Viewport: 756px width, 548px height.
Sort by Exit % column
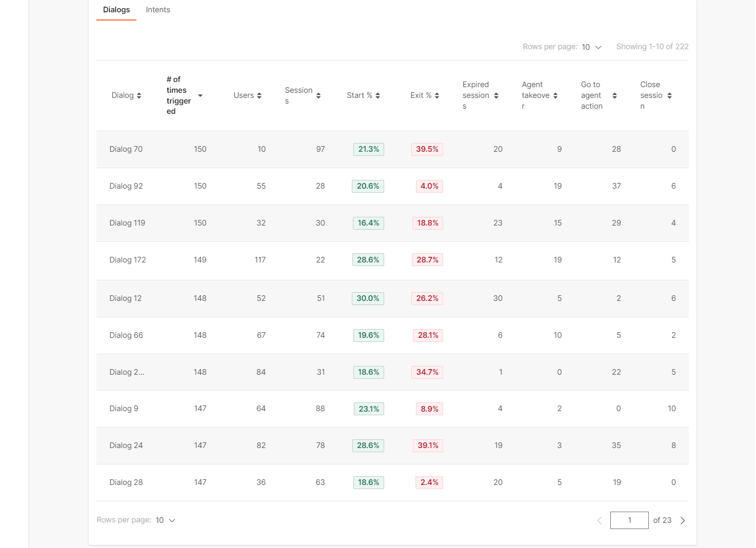click(x=437, y=96)
